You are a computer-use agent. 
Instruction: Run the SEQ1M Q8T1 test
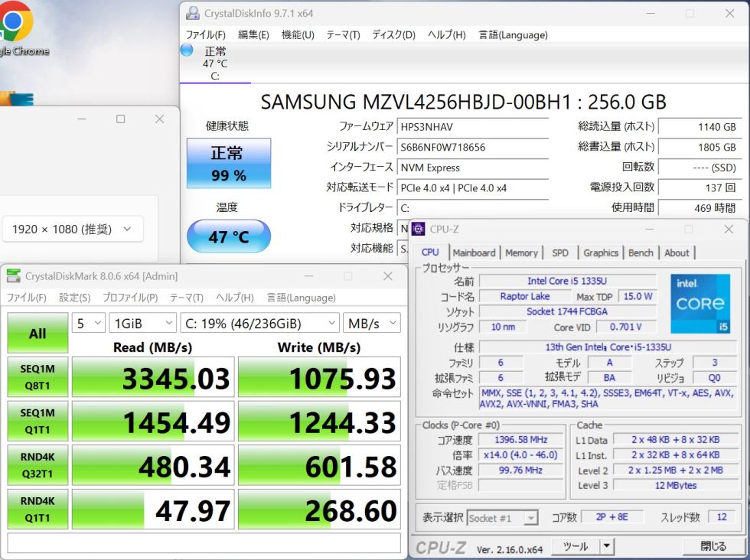pyautogui.click(x=37, y=377)
